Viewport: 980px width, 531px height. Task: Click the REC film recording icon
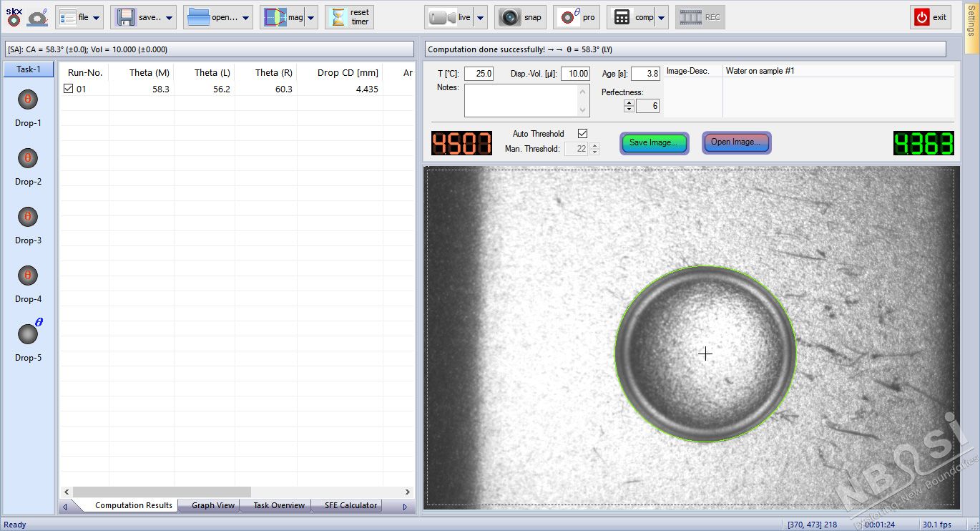pos(691,17)
